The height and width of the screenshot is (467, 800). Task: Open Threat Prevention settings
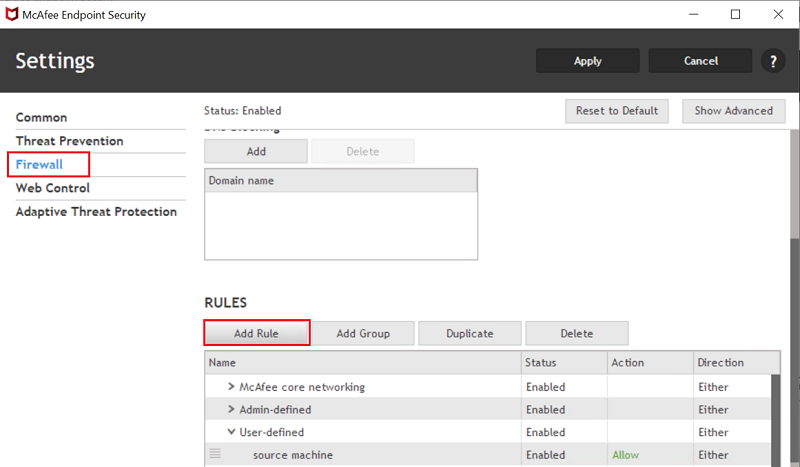[x=69, y=141]
